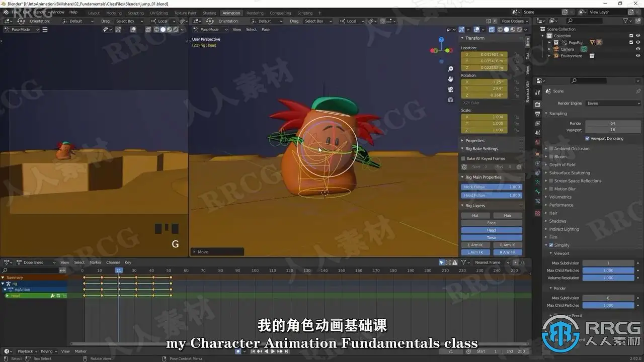Toggle the Torso rig layer button
This screenshot has width=644, height=362.
pos(492,238)
